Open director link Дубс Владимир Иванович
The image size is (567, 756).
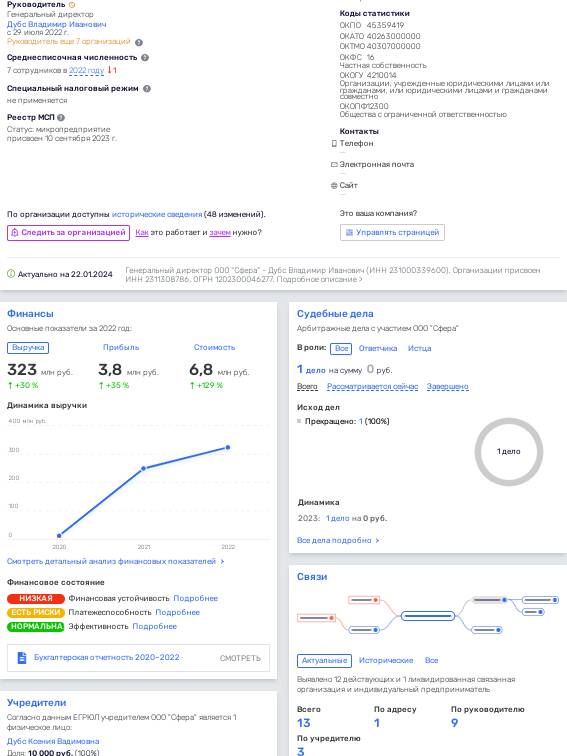[x=56, y=24]
